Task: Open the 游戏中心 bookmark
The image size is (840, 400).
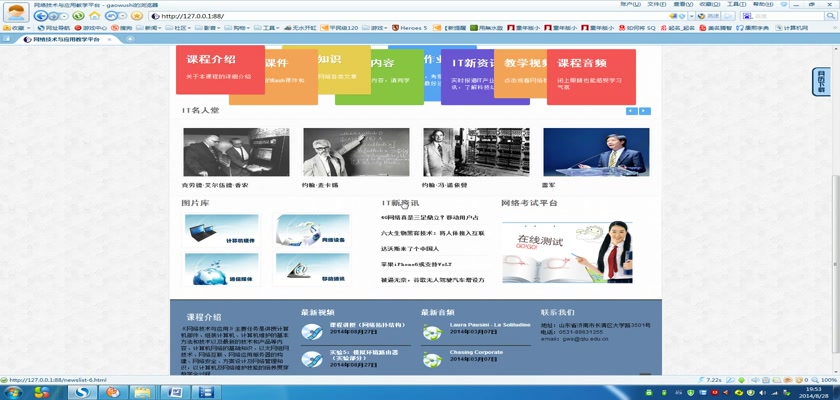Action: (x=91, y=27)
